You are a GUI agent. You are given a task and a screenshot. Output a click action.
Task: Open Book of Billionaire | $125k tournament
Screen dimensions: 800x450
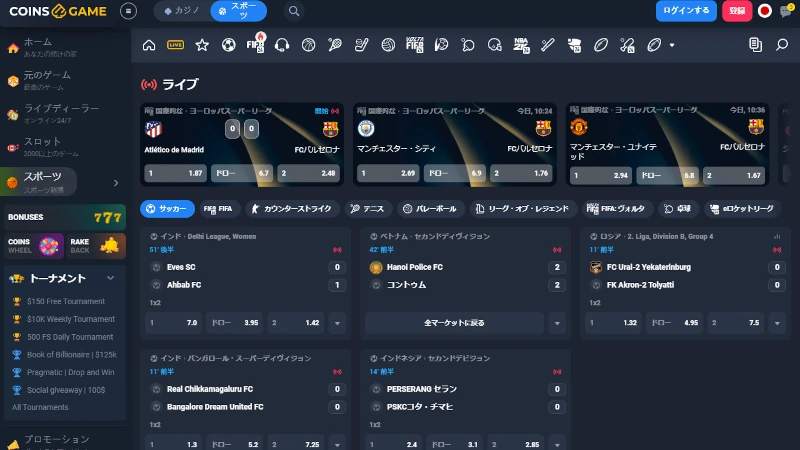click(71, 355)
